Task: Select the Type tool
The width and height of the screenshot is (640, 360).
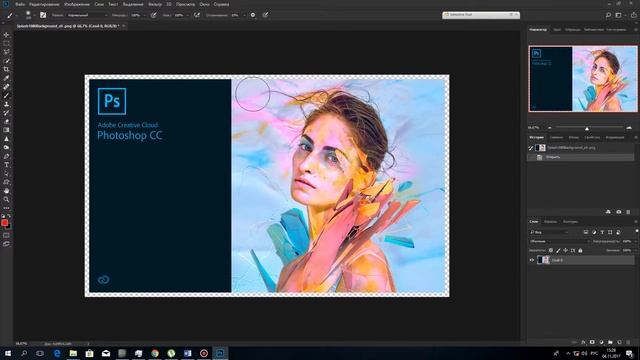Action: [x=6, y=164]
